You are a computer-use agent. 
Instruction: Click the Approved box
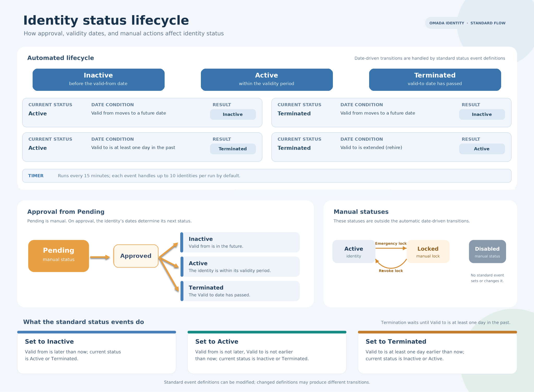tap(136, 256)
